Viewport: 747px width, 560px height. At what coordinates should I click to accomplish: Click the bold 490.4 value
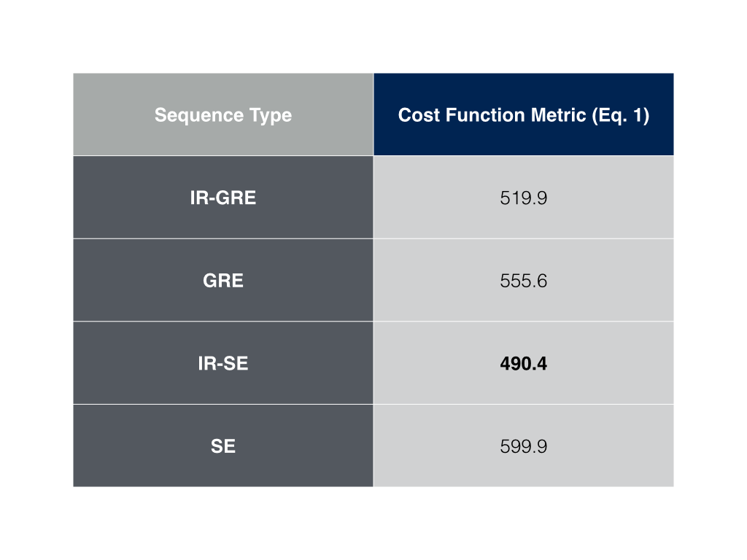[x=523, y=363]
